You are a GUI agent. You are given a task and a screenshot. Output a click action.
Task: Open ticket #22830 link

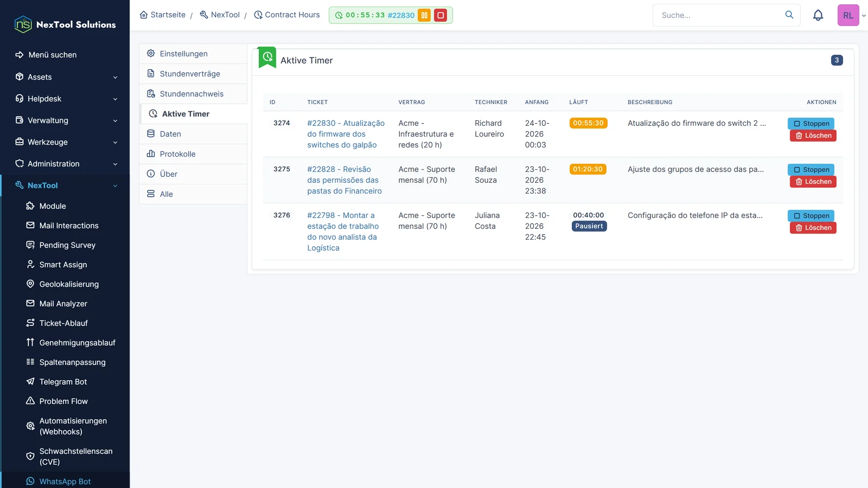[x=346, y=134]
